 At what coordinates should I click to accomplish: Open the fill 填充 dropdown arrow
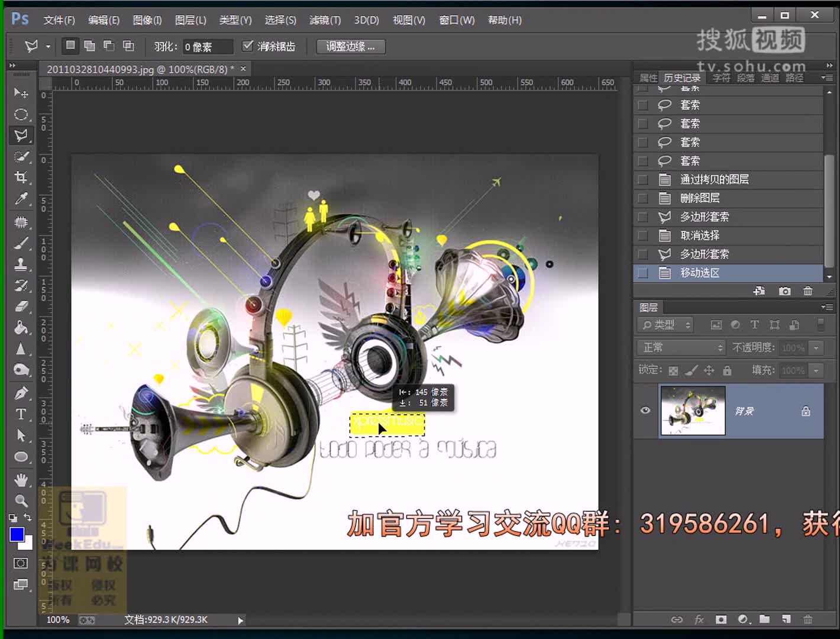pos(816,371)
